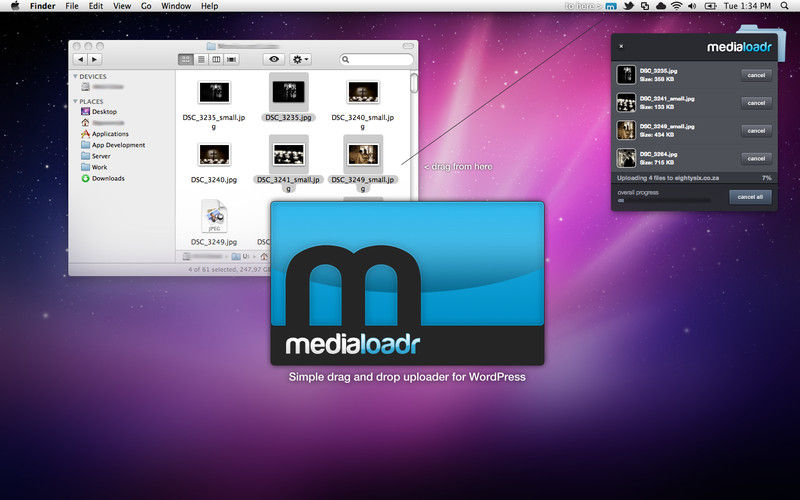Viewport: 800px width, 500px height.
Task: Close the medialoadr panel with x
Action: click(x=621, y=46)
